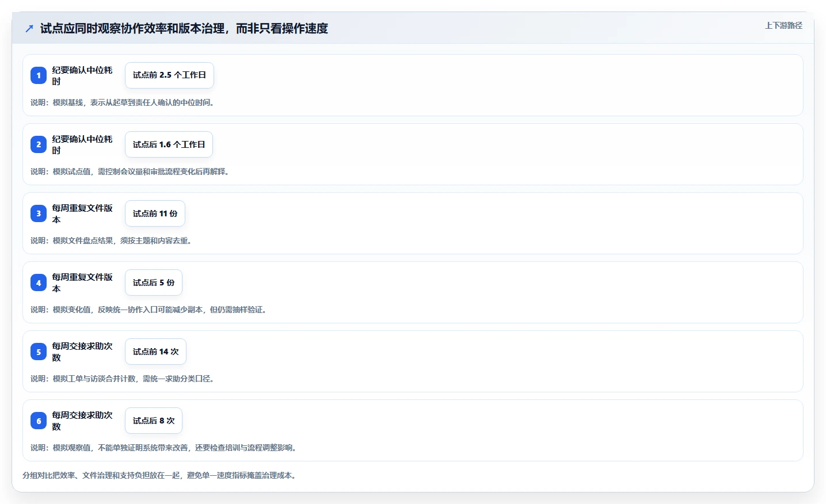Click 每周重复文件版本 label in card 3

tap(82, 213)
